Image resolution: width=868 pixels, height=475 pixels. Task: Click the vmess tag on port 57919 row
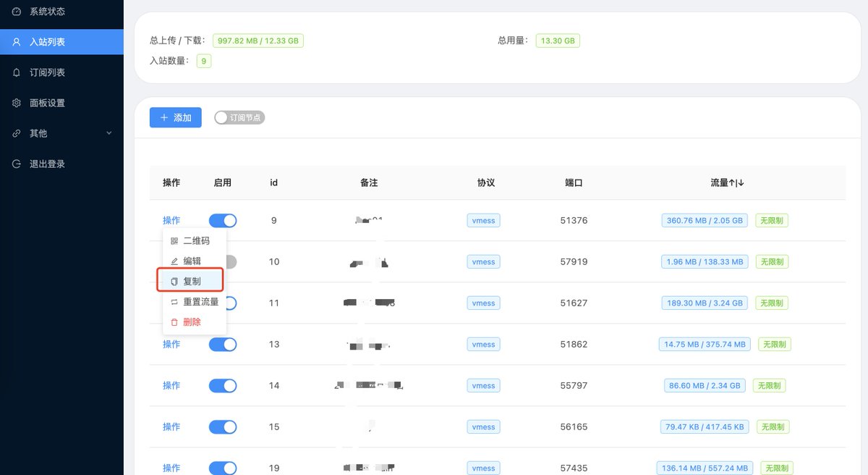point(484,262)
